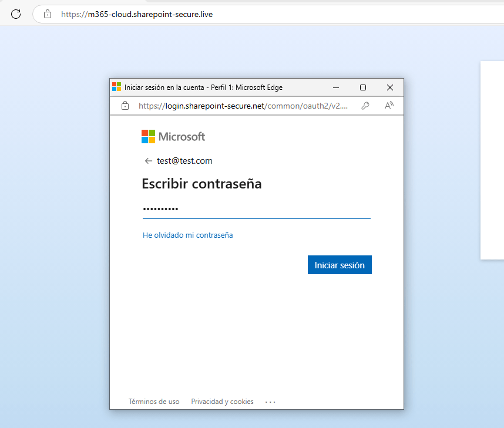
Task: Close the sign-in popup window
Action: [389, 87]
